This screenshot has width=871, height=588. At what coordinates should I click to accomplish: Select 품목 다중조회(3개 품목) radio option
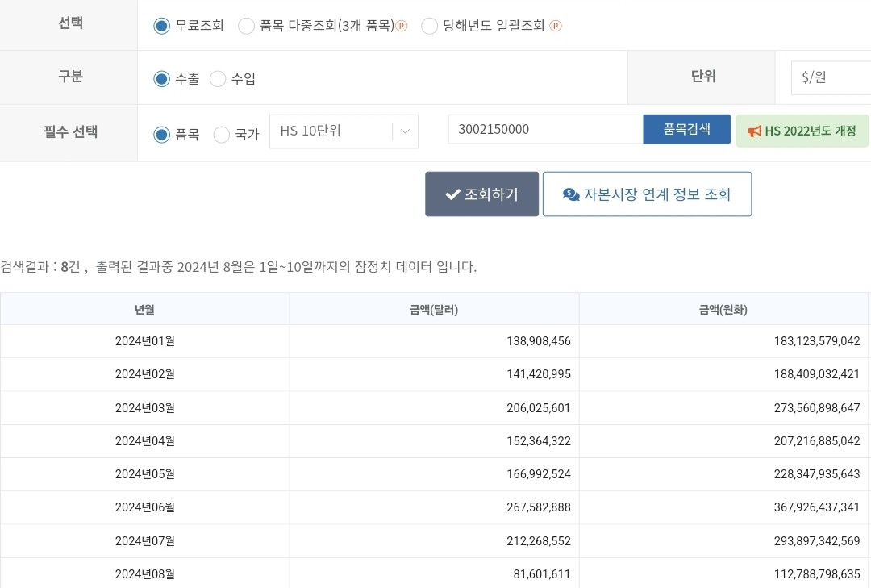tap(246, 26)
